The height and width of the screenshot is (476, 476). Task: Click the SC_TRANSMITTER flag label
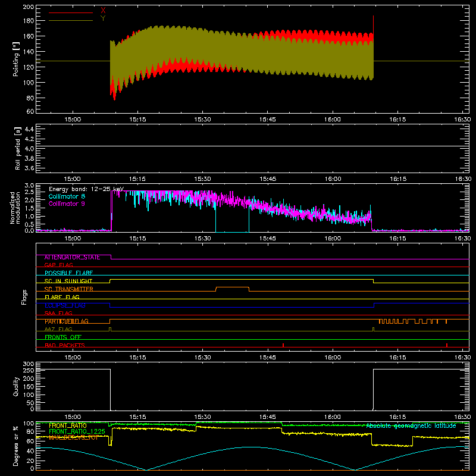pos(68,289)
